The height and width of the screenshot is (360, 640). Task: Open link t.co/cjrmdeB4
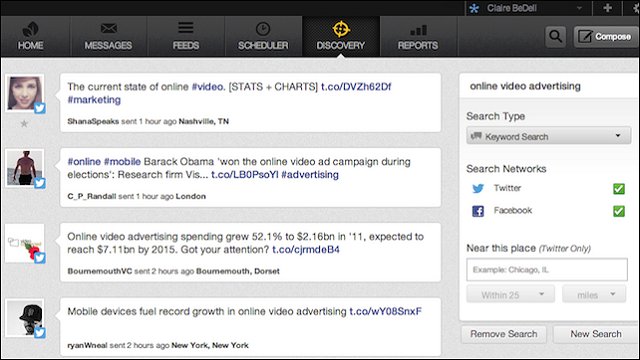point(306,249)
